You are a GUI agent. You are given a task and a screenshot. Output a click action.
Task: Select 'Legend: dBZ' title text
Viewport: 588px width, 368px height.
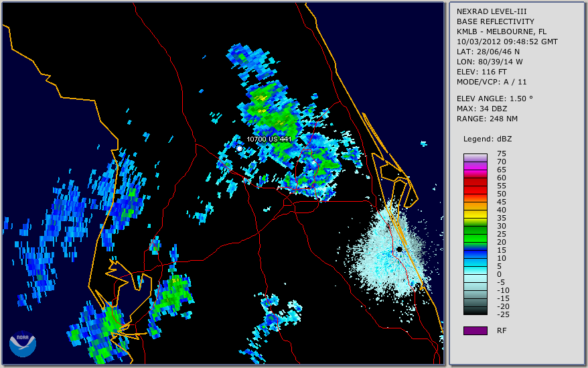[x=488, y=139]
